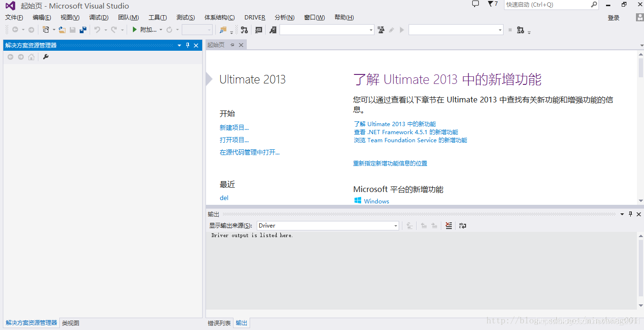Open the 文件(F) menu
644x330 pixels.
point(14,18)
